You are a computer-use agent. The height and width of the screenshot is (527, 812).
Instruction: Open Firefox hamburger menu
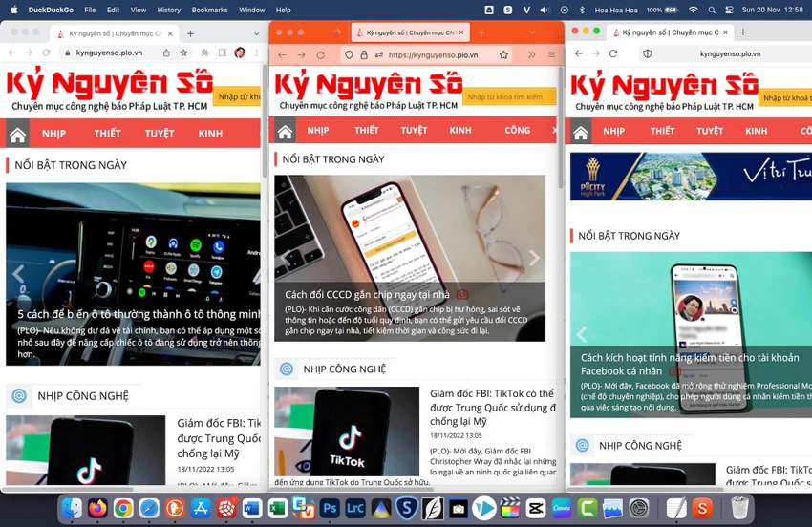click(x=551, y=54)
